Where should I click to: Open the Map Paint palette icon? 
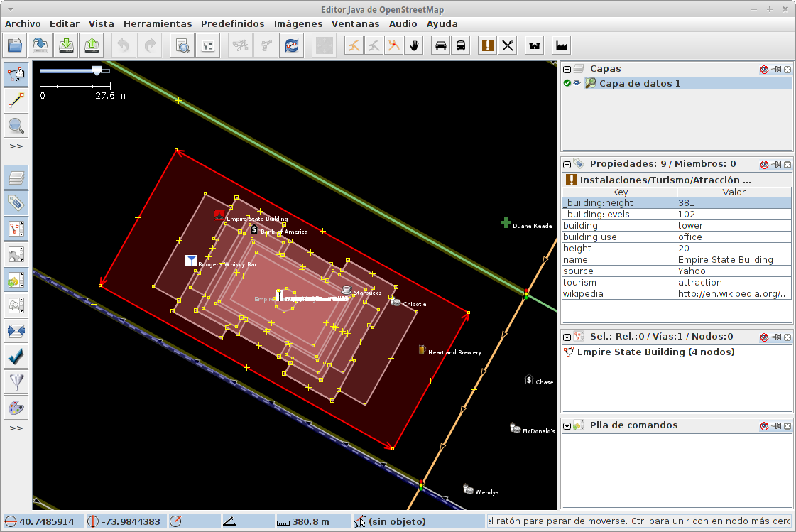coord(16,408)
